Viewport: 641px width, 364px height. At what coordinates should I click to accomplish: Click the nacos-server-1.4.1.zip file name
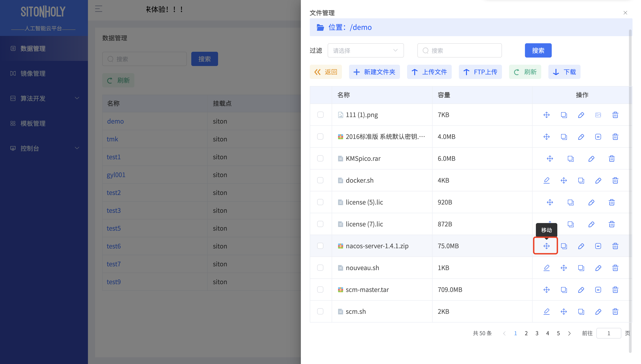(x=377, y=246)
